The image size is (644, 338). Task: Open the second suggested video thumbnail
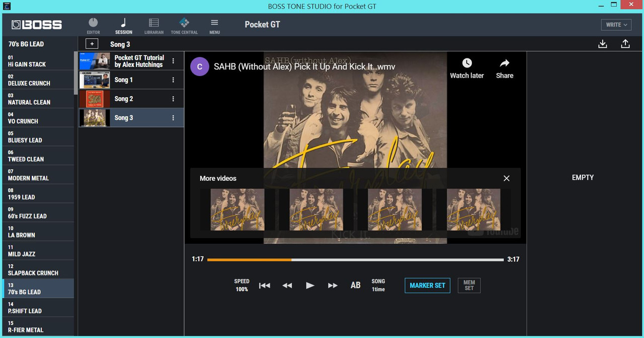[x=316, y=210]
